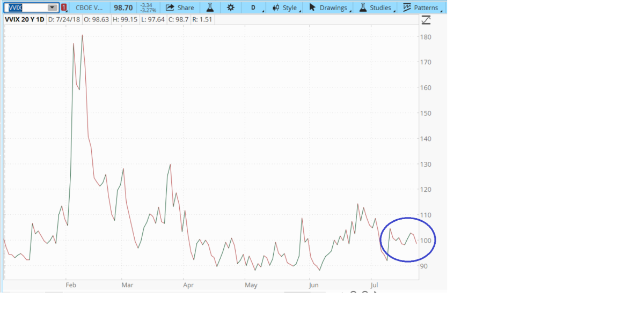Click the chart pattern icon on Patterns
Image resolution: width=644 pixels, height=314 pixels.
[407, 8]
